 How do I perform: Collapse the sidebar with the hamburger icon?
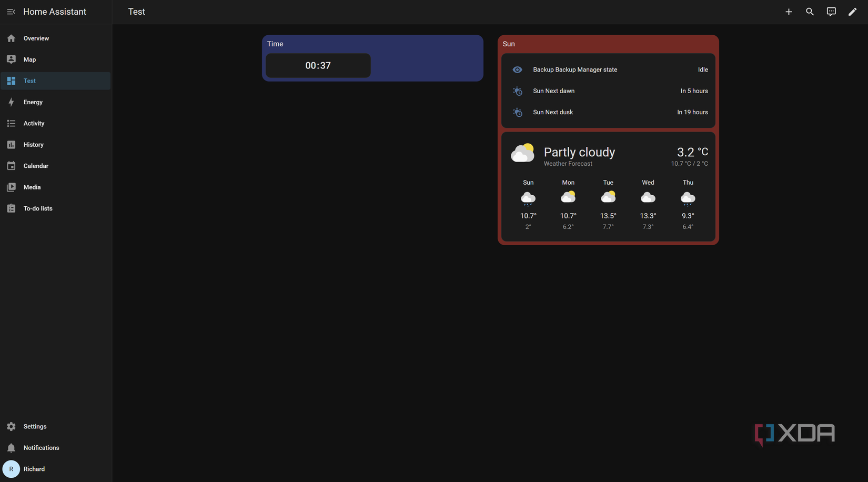11,12
